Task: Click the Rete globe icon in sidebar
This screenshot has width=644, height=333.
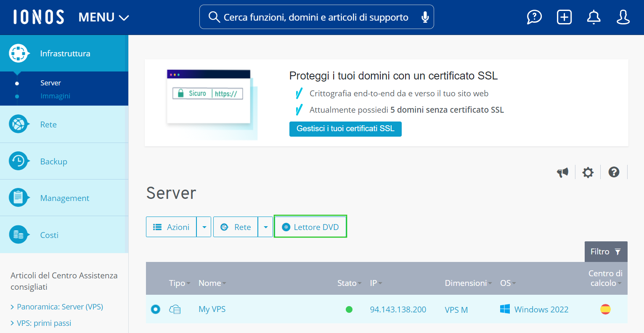Action: (x=19, y=124)
